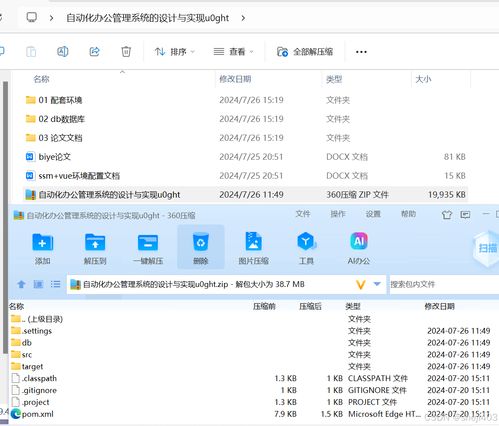Open the 文件 menu in 360压缩

303,214
